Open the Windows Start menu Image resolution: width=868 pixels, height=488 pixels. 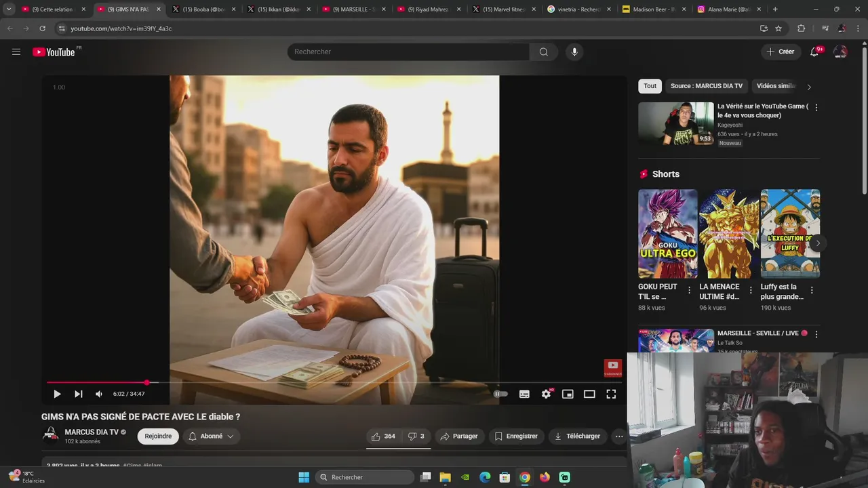coord(304,477)
